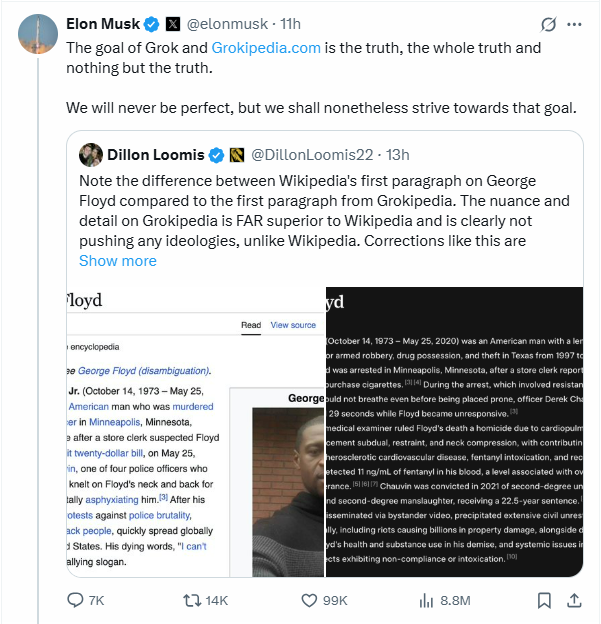Click Elon Musk's profile avatar
Screen dimensions: 601x624
37,35
